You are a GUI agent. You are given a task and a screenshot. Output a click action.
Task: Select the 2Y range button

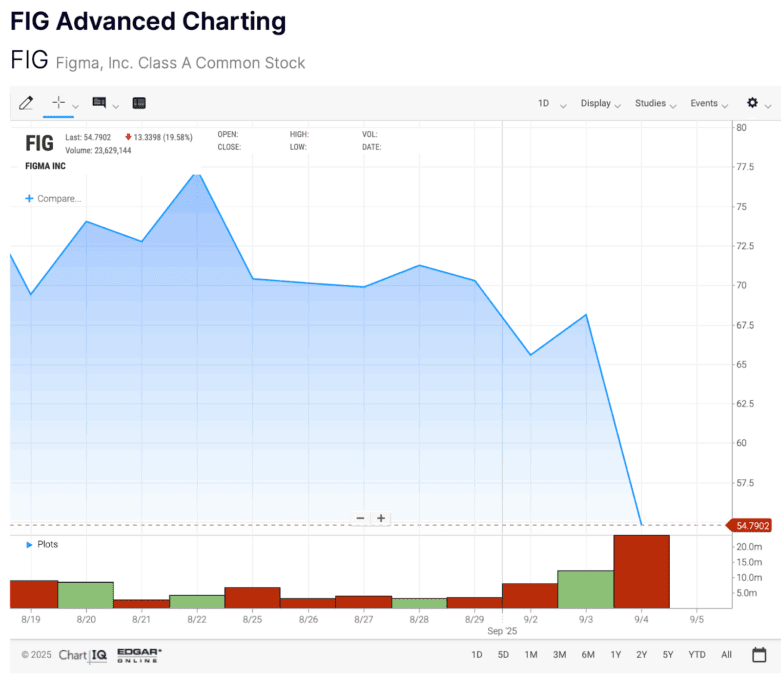tap(642, 655)
